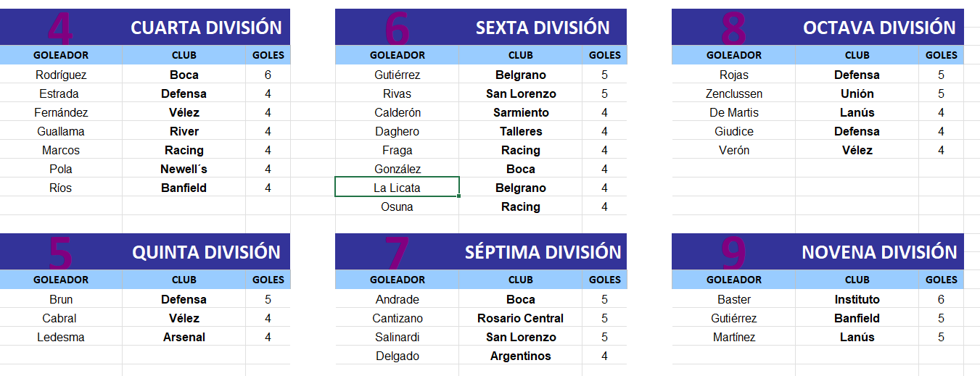Select the Sarmiento club cell
The height and width of the screenshot is (376, 980).
(521, 112)
